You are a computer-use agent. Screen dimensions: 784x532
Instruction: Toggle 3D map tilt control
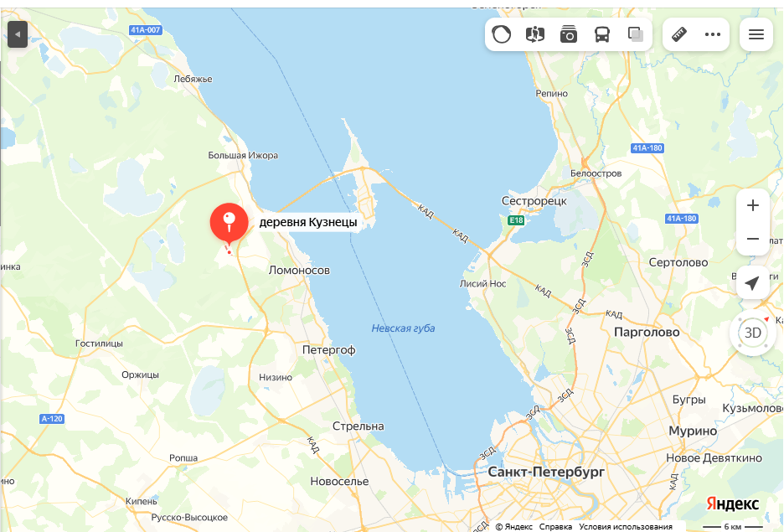(752, 333)
